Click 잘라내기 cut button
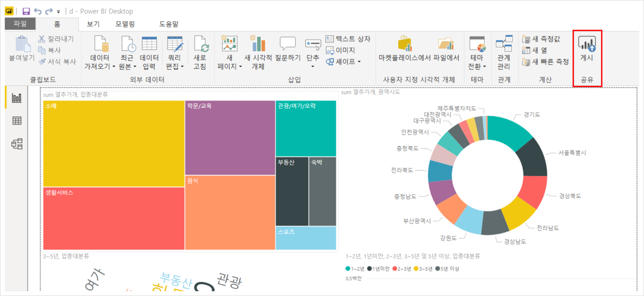This screenshot has height=296, width=644. (x=56, y=39)
